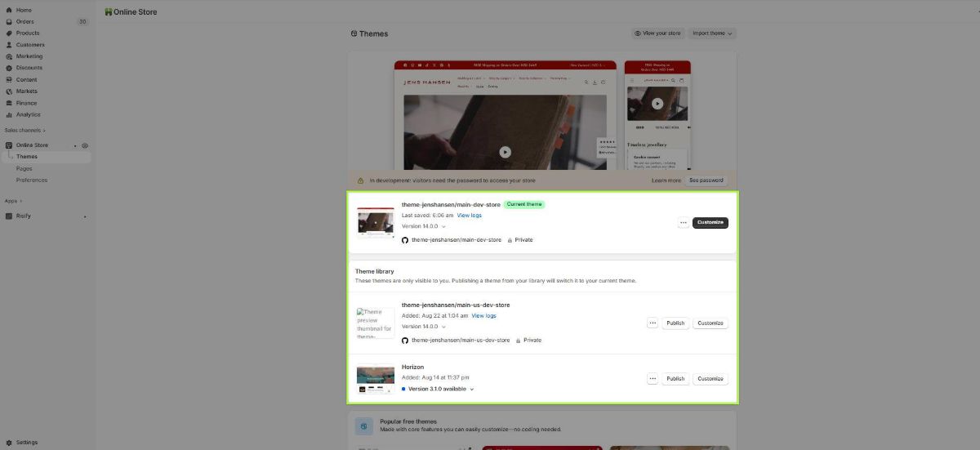Open Preferences under Online Store

pos(32,180)
